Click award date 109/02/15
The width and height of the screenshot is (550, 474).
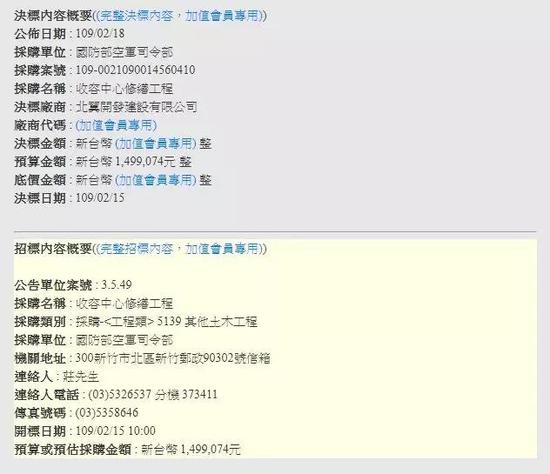(100, 198)
